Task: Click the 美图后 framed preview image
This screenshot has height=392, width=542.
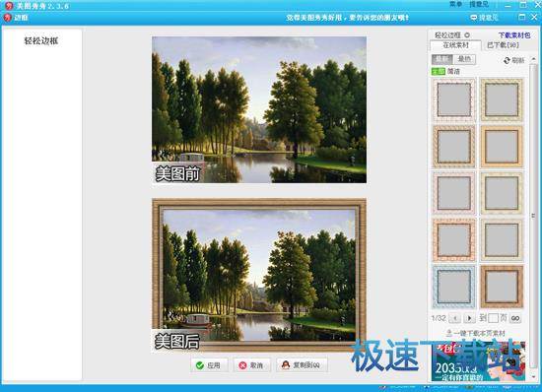Action: tap(259, 275)
